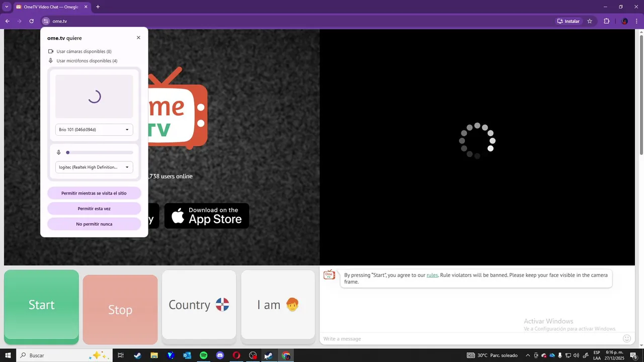The width and height of the screenshot is (644, 362).
Task: Click the address bar showing ome.tv
Action: (297, 21)
